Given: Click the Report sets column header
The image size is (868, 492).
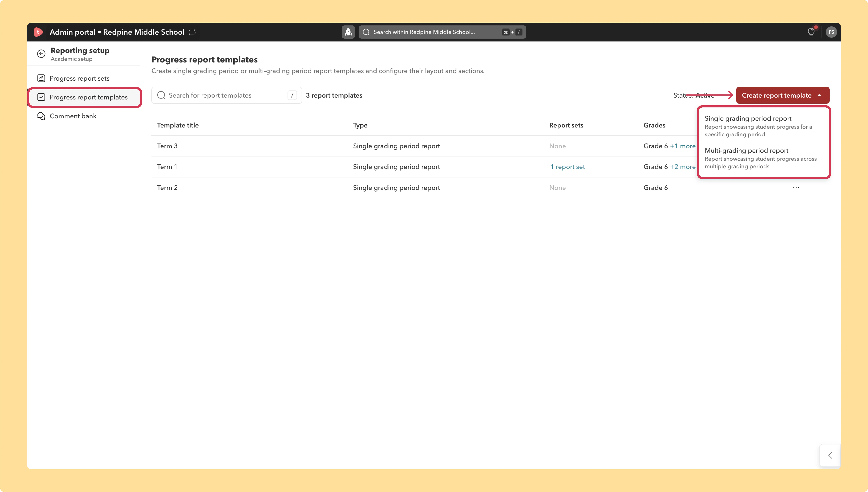Looking at the screenshot, I should [x=566, y=125].
